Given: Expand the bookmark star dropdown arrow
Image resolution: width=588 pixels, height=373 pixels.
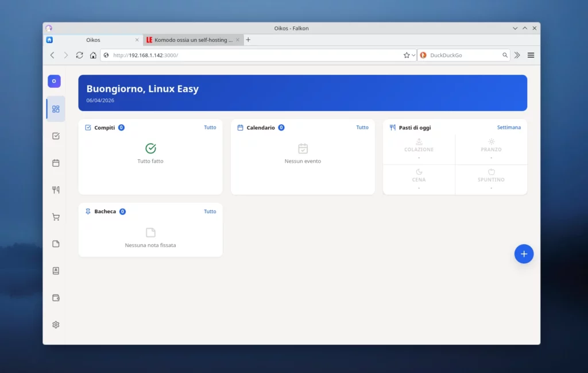Looking at the screenshot, I should pos(413,55).
